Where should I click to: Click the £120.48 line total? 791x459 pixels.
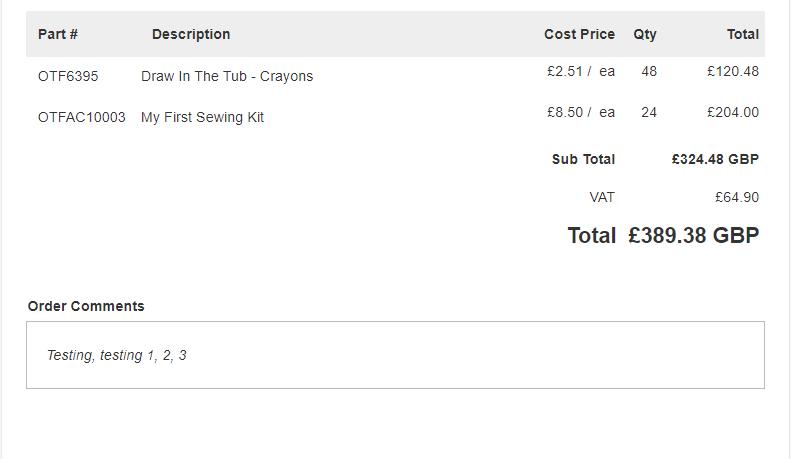click(732, 71)
